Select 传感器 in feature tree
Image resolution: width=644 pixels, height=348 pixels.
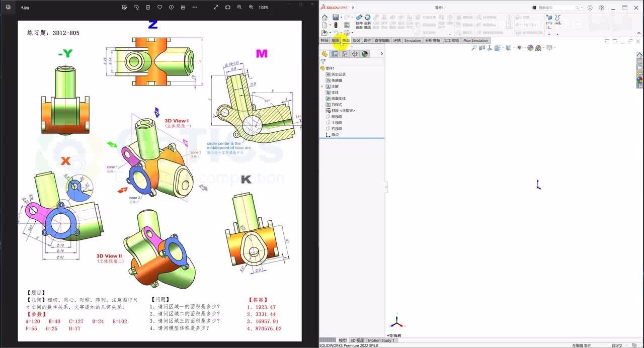click(334, 80)
